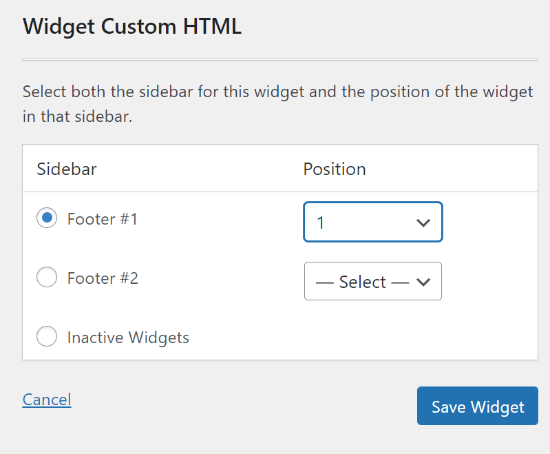
Task: Click the value '1' in position dropdown
Action: point(320,223)
